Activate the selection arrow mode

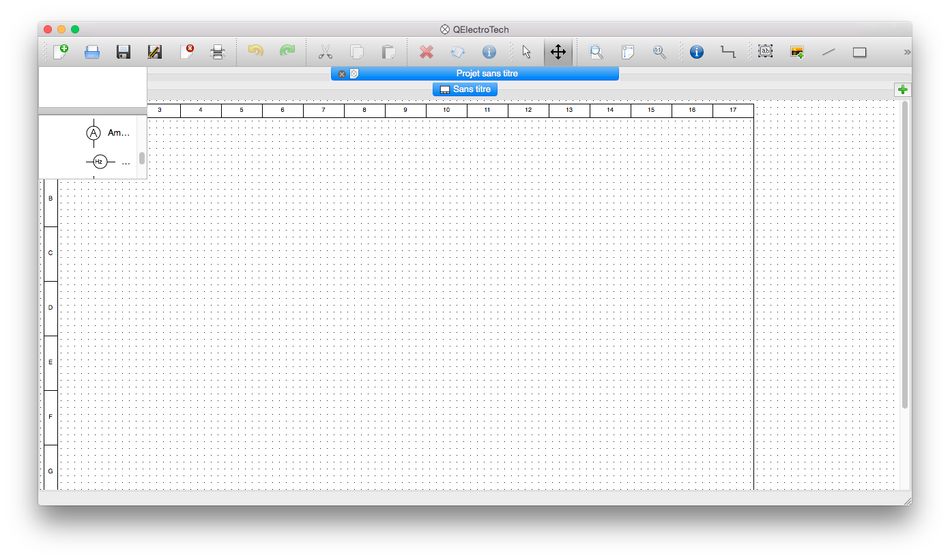point(526,52)
